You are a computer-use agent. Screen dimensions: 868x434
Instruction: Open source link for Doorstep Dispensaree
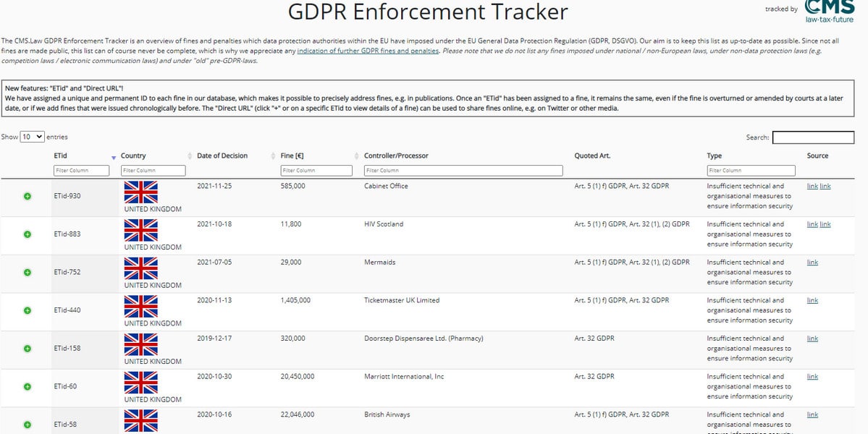(812, 339)
